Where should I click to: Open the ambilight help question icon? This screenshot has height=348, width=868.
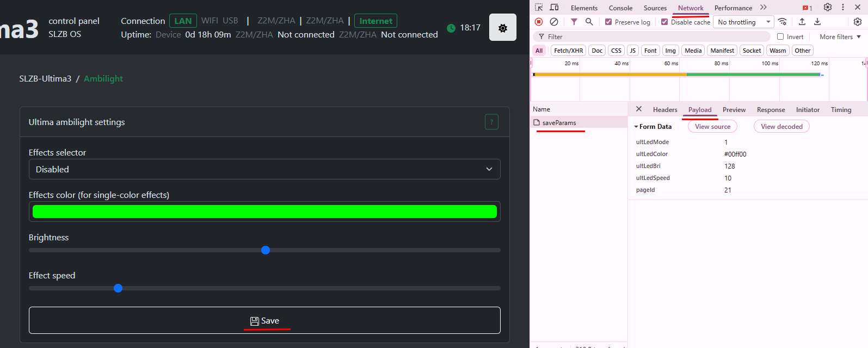tap(491, 122)
